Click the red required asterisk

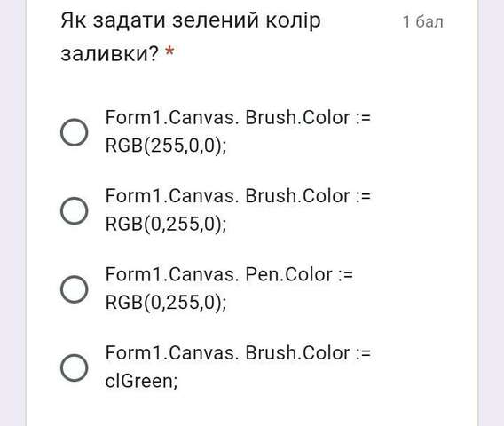(169, 51)
